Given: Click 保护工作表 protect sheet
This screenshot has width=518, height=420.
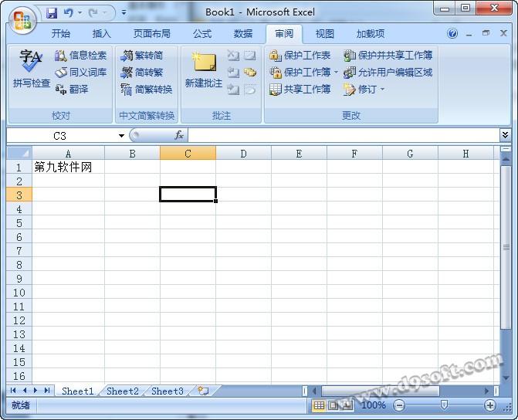Looking at the screenshot, I should pyautogui.click(x=300, y=56).
